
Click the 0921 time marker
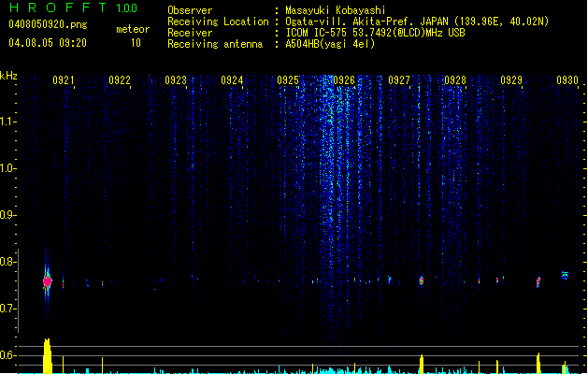click(63, 80)
